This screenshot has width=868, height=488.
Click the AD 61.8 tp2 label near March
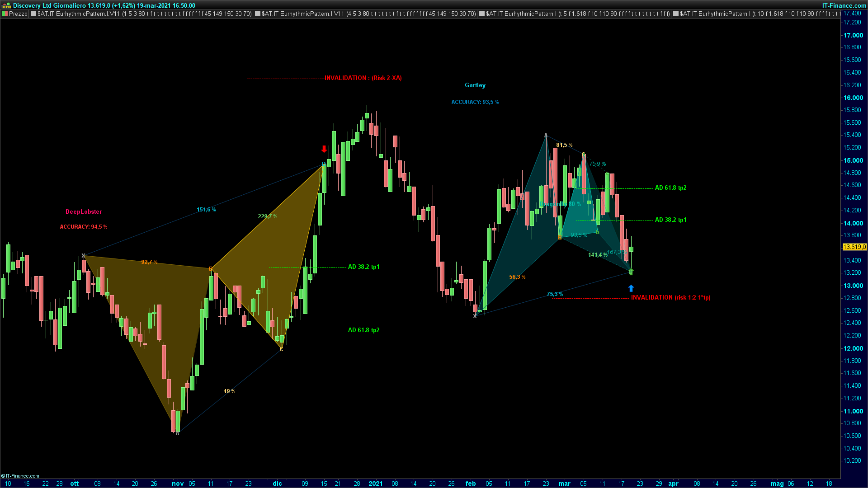point(670,188)
